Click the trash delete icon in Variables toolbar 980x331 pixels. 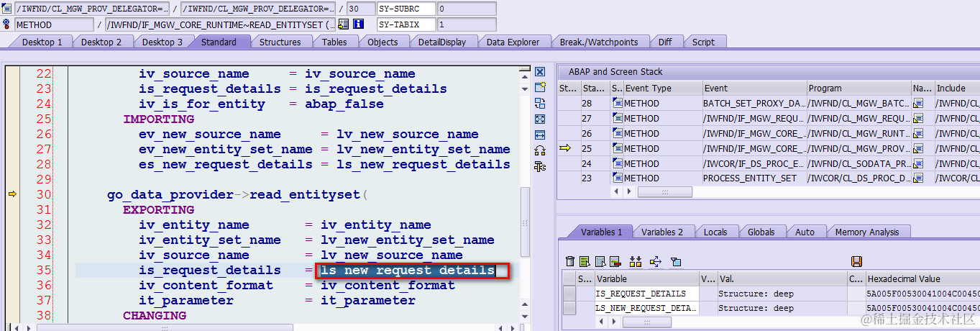click(x=570, y=261)
